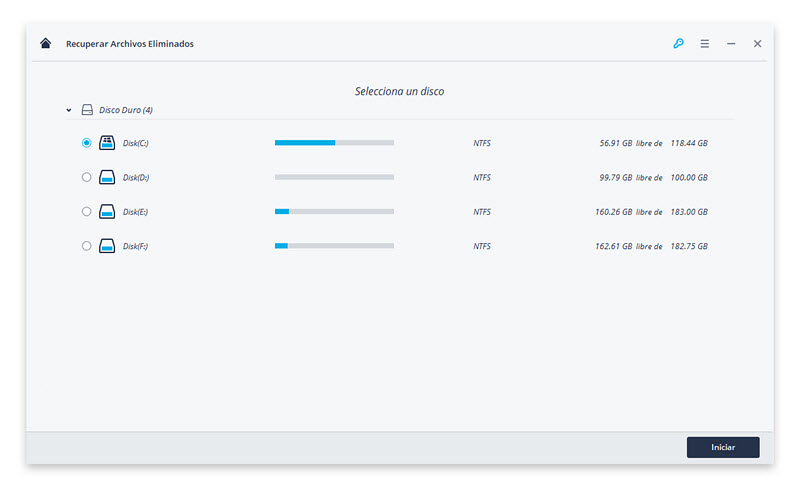Close the recovery window
This screenshot has height=493, width=800.
[x=758, y=44]
